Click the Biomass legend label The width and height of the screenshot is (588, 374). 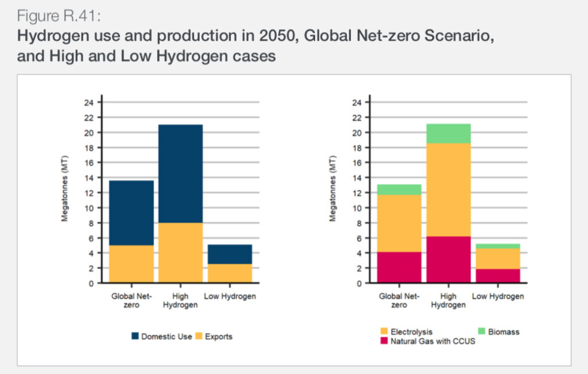(504, 332)
